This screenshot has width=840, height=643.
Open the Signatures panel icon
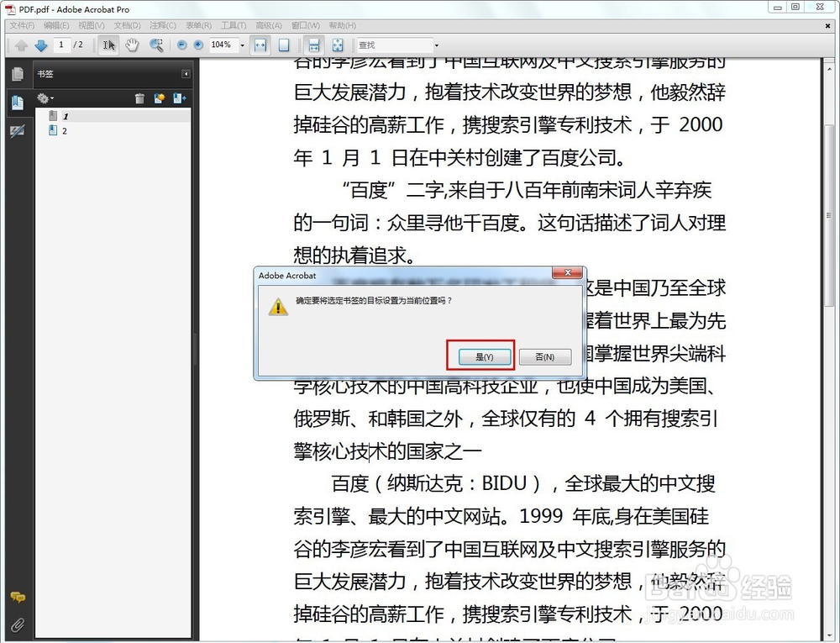tap(17, 131)
